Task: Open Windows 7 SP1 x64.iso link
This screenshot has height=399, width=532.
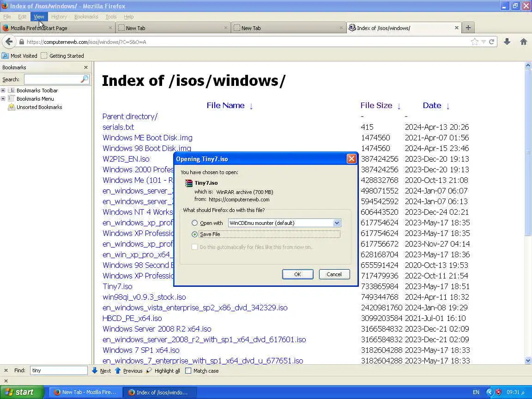Action: click(x=141, y=350)
